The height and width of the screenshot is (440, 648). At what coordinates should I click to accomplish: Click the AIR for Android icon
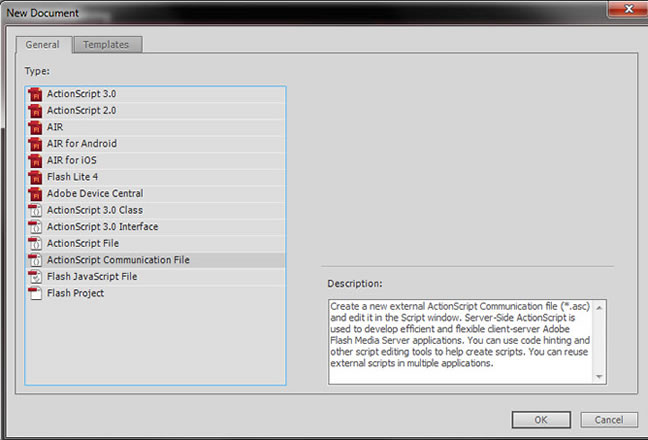(x=35, y=144)
